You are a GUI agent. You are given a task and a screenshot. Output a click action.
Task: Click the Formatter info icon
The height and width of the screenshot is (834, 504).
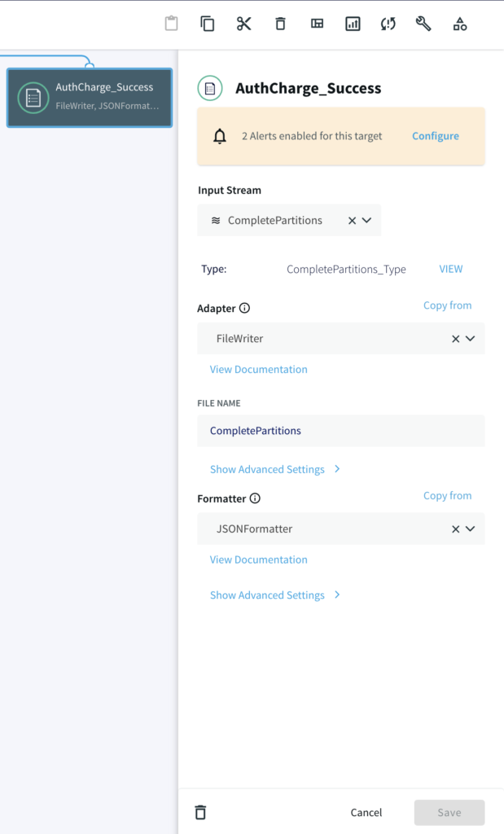tap(255, 498)
